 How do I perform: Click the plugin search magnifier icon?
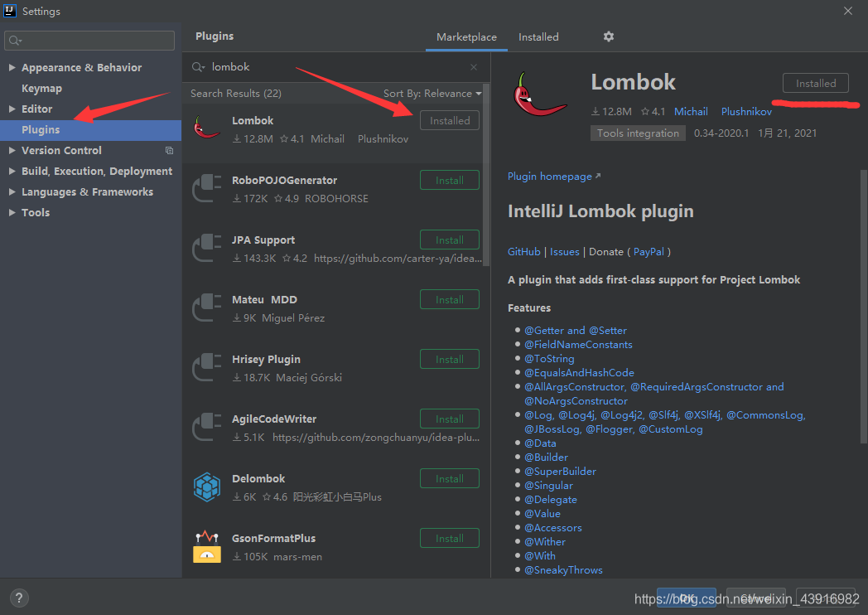198,67
